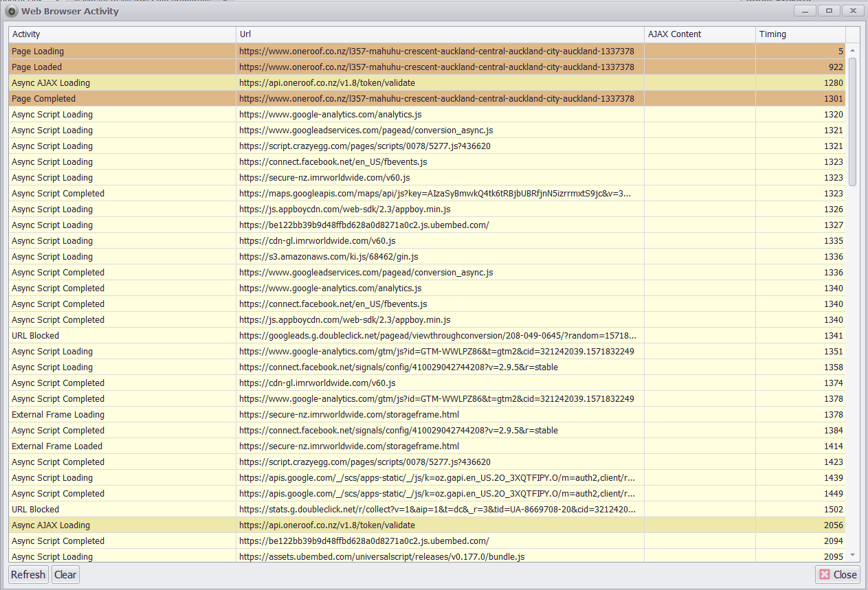
Task: Click the Web Browser Activity window icon
Action: pos(12,11)
